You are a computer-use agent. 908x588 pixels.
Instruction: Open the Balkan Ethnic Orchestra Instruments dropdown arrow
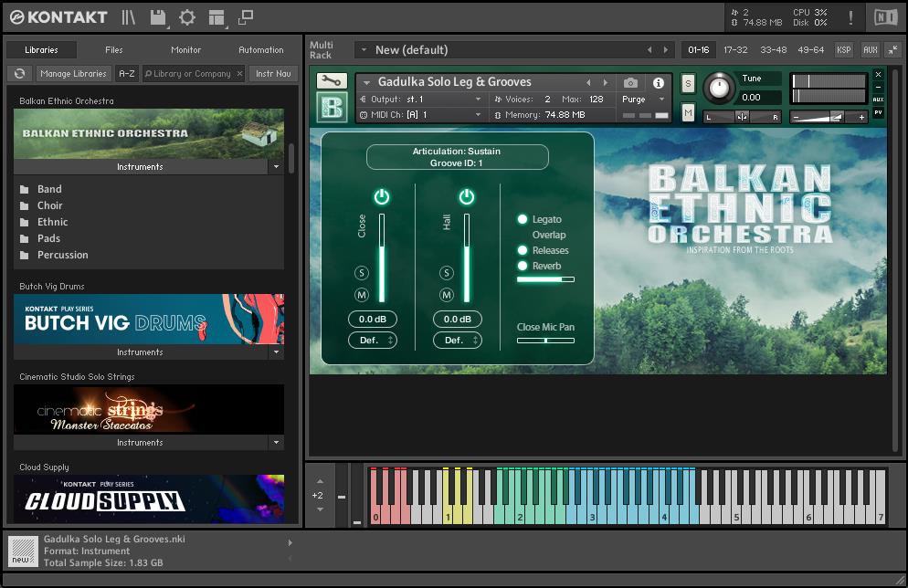point(276,167)
